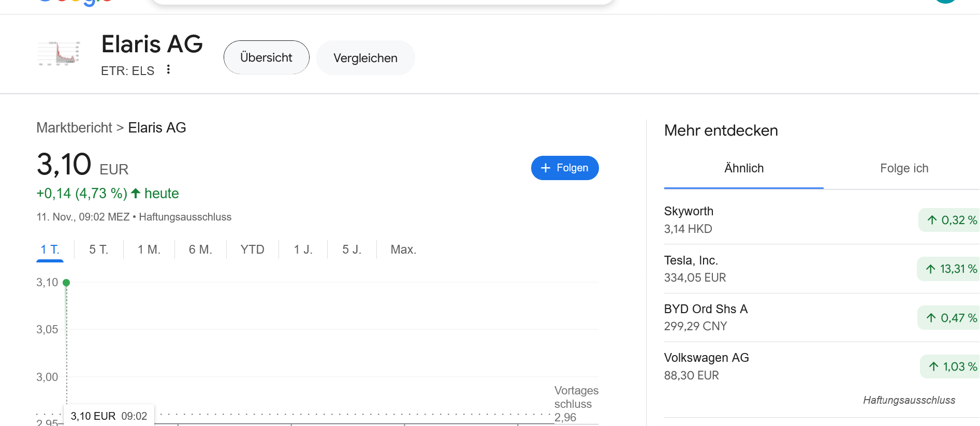Select the Übersicht tab
This screenshot has width=980, height=426.
[266, 57]
